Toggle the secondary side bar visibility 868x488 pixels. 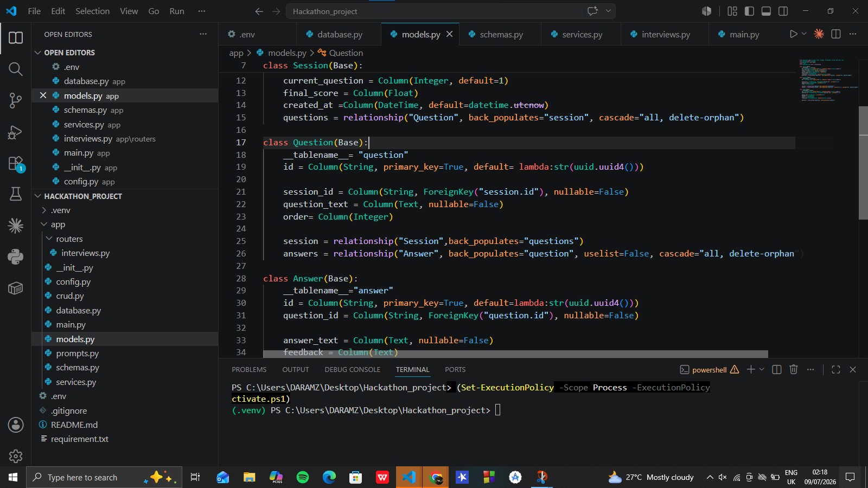783,11
